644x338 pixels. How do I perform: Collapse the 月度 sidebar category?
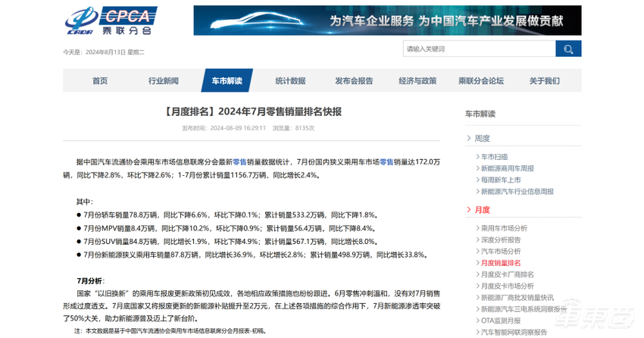[482, 209]
